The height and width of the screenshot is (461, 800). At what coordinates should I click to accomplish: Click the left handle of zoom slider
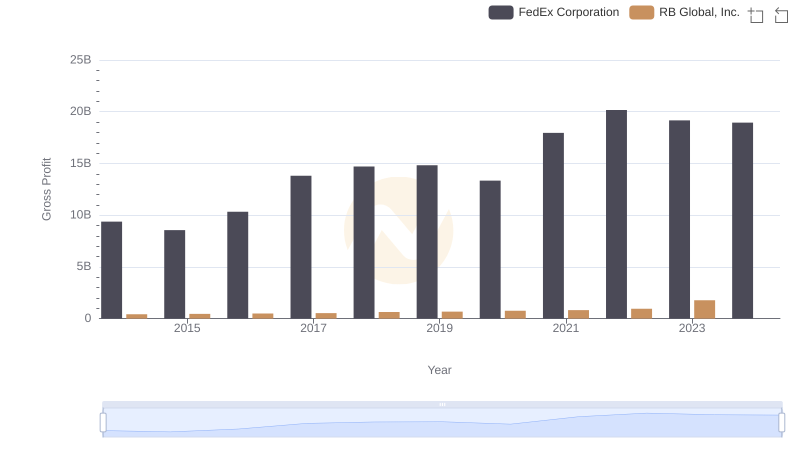pos(103,423)
